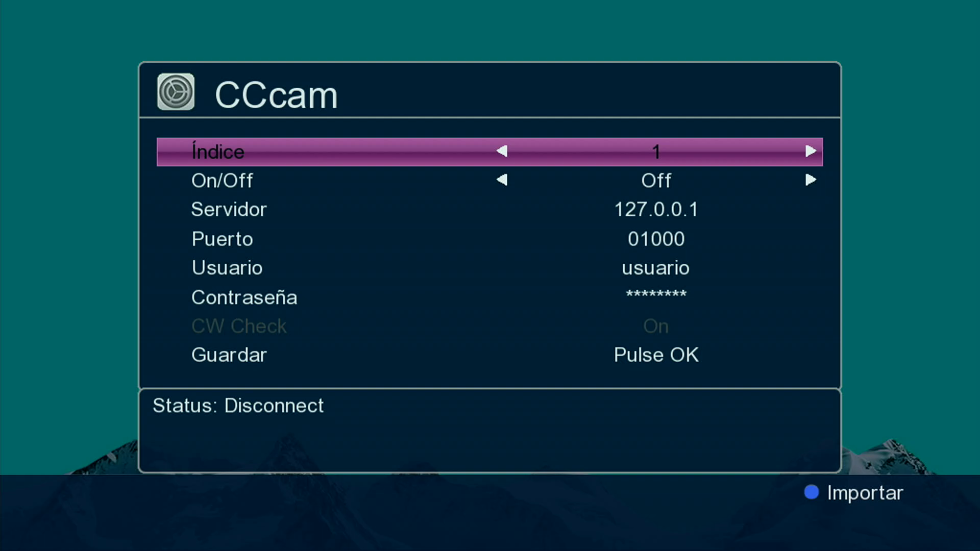Edit the server address 127.0.0.1
Image resolution: width=980 pixels, height=551 pixels.
[x=656, y=210]
